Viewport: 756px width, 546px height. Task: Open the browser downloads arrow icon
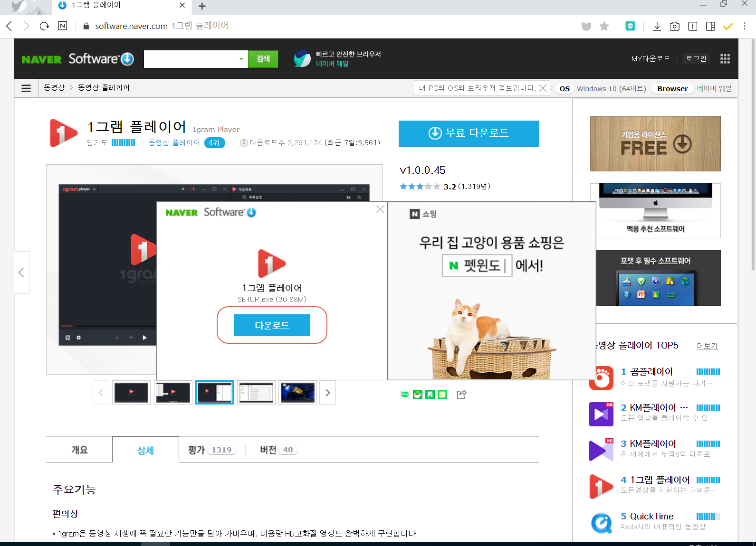[x=657, y=26]
